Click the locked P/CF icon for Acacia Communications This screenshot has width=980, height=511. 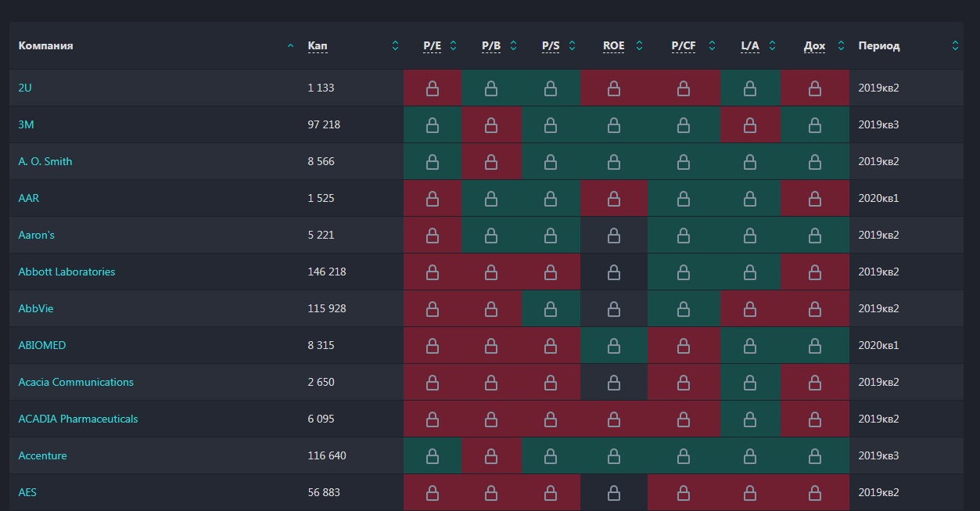click(x=684, y=383)
